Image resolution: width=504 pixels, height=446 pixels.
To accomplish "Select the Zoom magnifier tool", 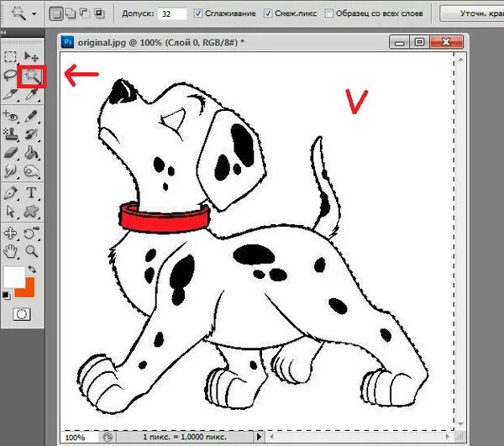I will point(32,251).
